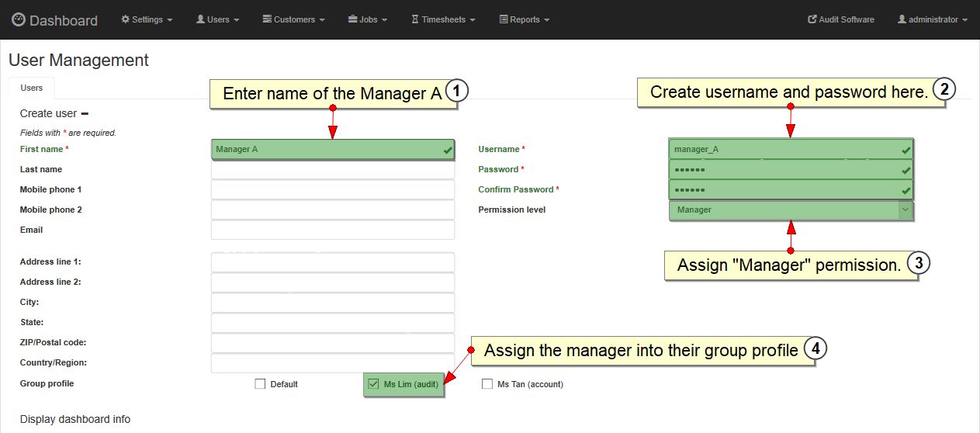980x433 pixels.
Task: Click the Users person icon
Action: (x=200, y=19)
